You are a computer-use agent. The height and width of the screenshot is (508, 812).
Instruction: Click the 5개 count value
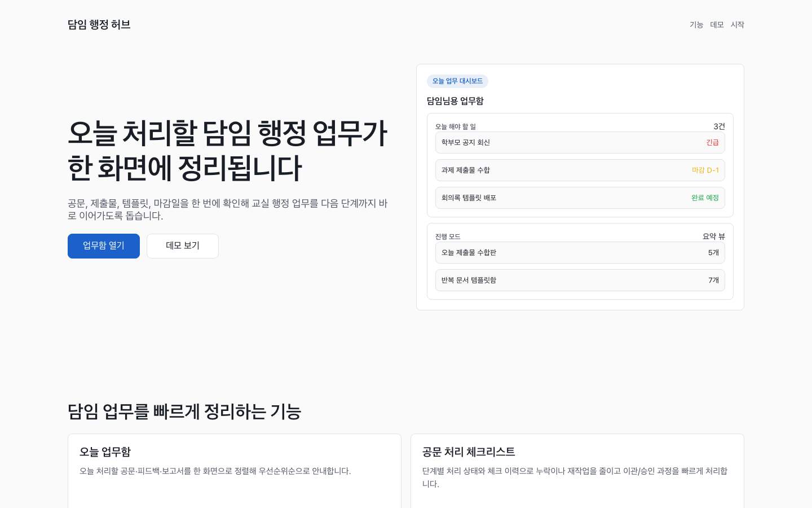[714, 253]
